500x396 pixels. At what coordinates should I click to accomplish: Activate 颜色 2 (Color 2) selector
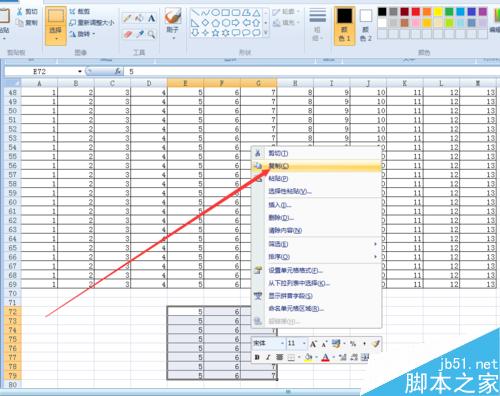click(x=366, y=26)
